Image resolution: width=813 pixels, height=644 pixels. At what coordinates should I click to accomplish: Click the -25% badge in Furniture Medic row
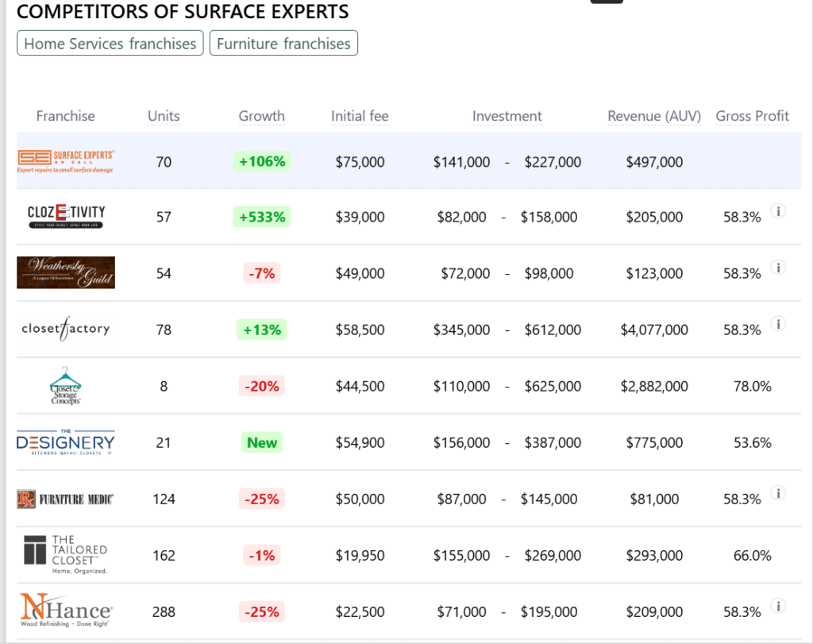262,499
